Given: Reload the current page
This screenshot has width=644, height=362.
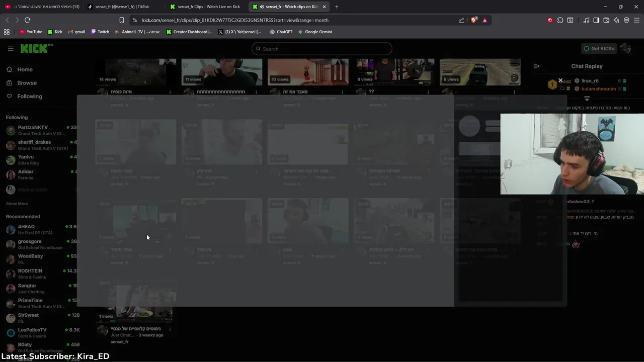Looking at the screenshot, I should coord(27,20).
